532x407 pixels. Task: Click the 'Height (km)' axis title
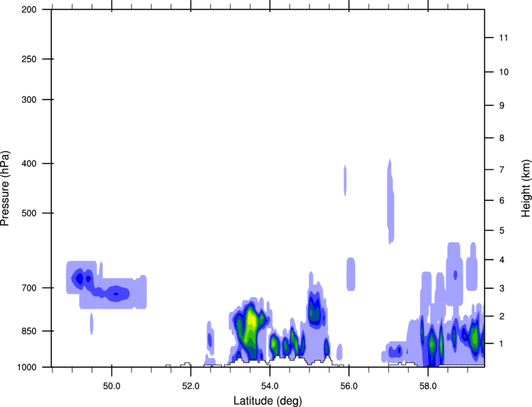coord(526,188)
